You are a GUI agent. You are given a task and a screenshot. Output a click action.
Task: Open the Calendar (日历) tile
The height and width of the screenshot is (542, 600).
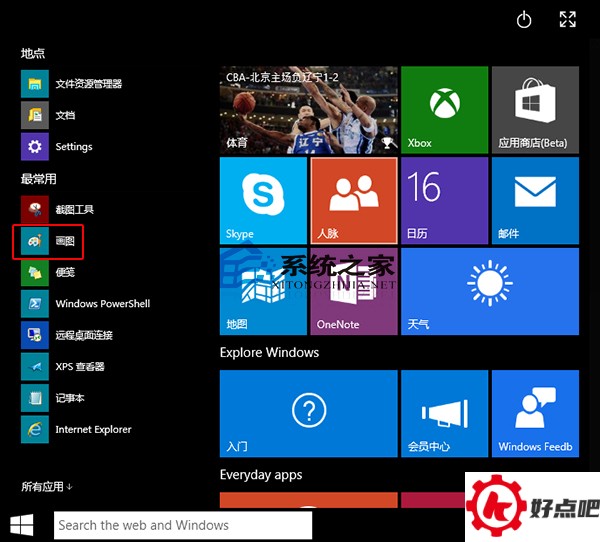click(445, 201)
